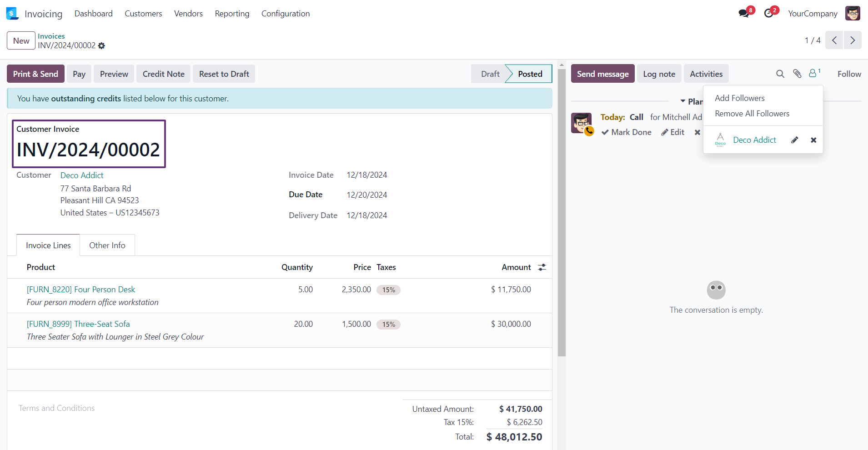This screenshot has width=868, height=450.
Task: Choose Remove All Followers
Action: [x=752, y=114]
